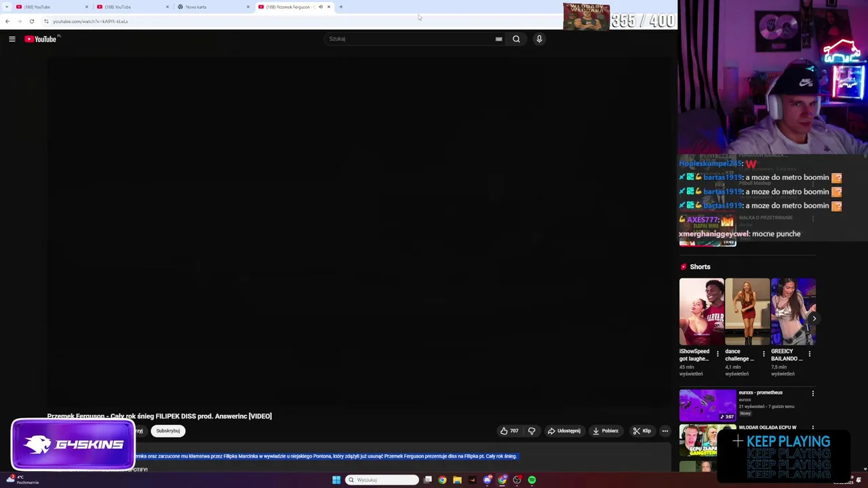Open the video player area
The width and height of the screenshot is (868, 488).
click(359, 230)
